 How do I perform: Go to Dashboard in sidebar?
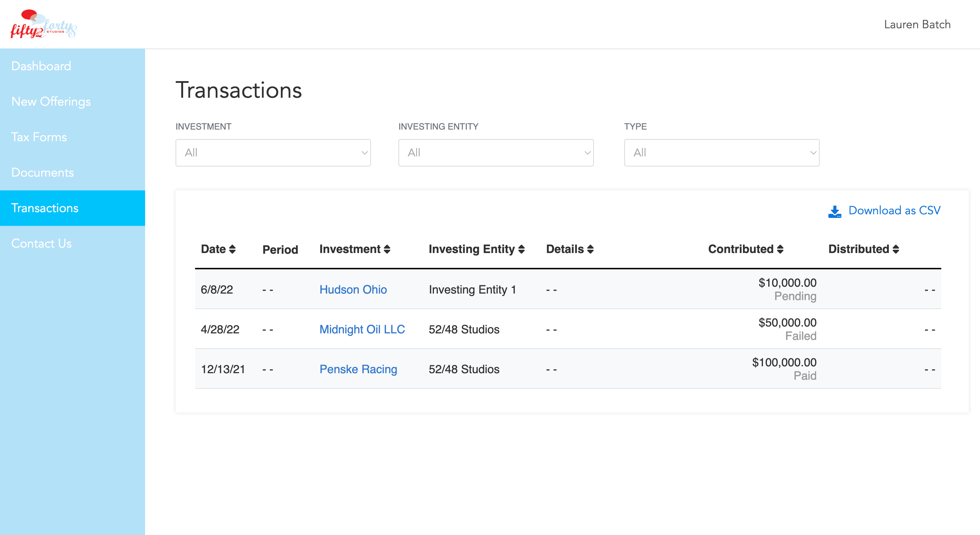41,66
